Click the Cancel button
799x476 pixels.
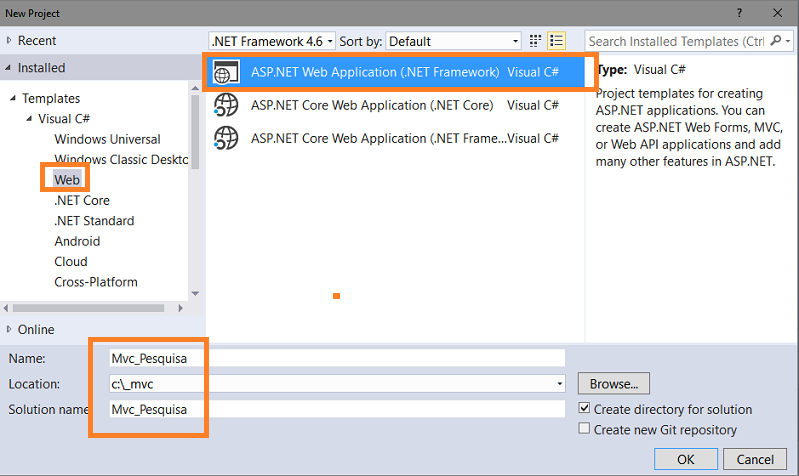pyautogui.click(x=755, y=459)
